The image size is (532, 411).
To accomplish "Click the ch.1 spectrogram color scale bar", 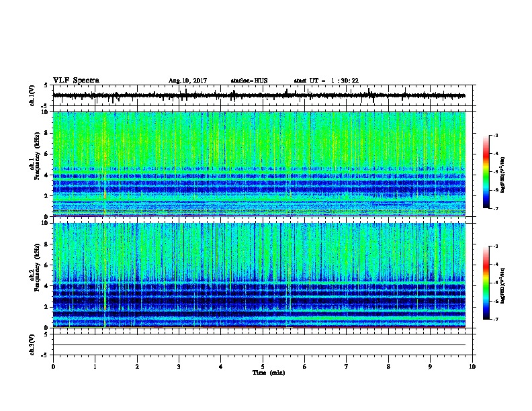I will coord(486,172).
